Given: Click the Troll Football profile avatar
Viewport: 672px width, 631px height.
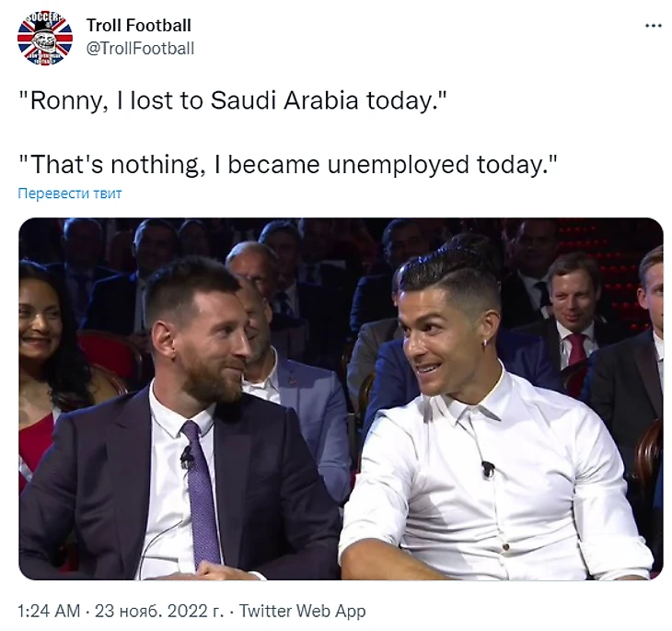Looking at the screenshot, I should [45, 37].
